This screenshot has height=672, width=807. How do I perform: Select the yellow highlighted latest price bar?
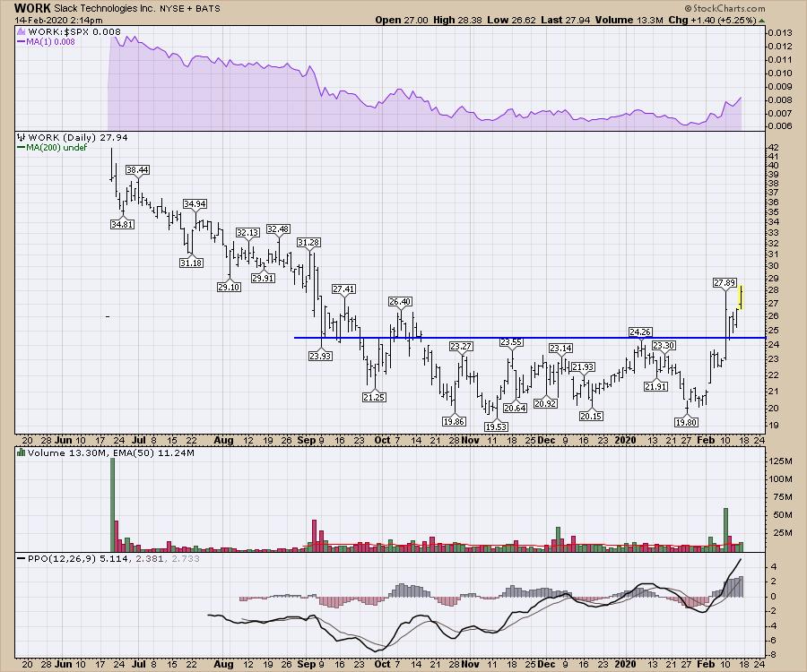click(742, 296)
